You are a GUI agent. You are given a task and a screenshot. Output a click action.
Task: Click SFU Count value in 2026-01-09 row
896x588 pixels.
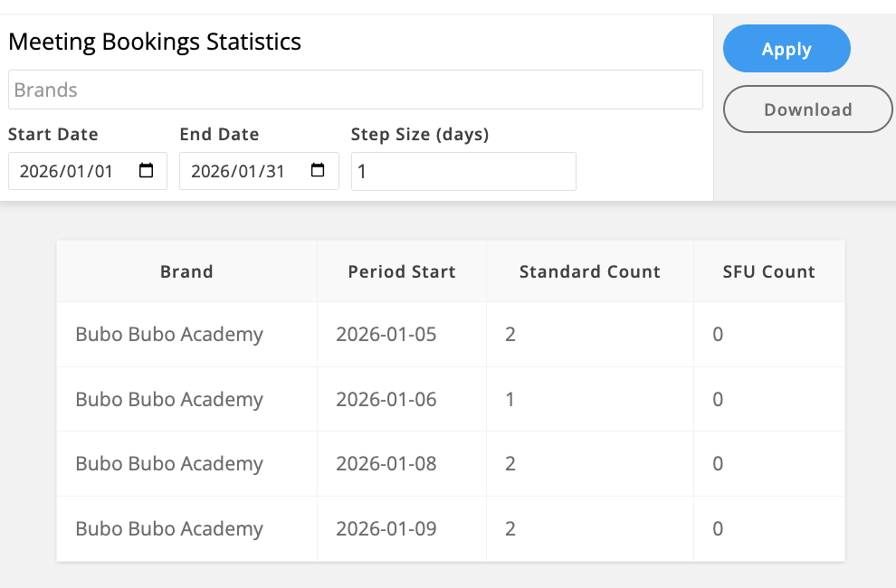click(x=718, y=529)
